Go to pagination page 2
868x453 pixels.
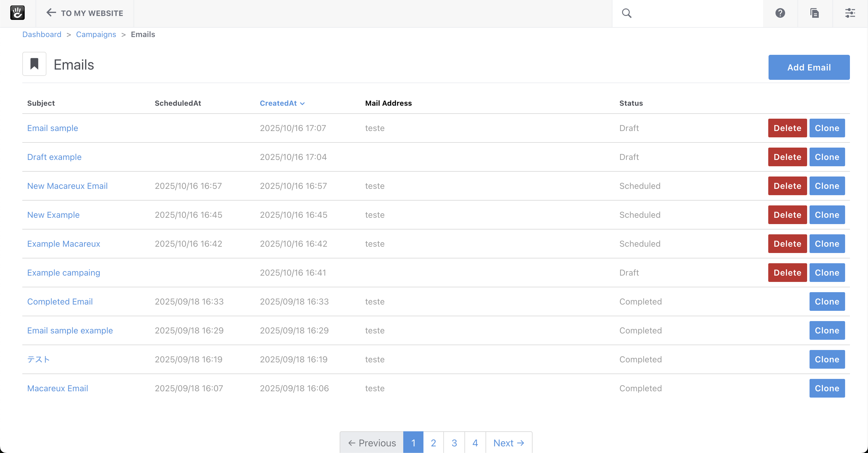[433, 442]
